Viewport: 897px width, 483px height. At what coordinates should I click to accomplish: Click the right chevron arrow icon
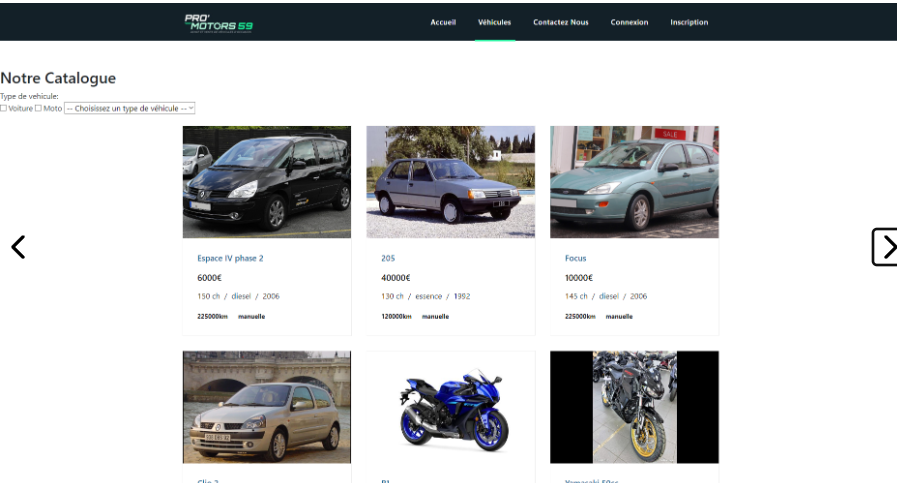[885, 247]
